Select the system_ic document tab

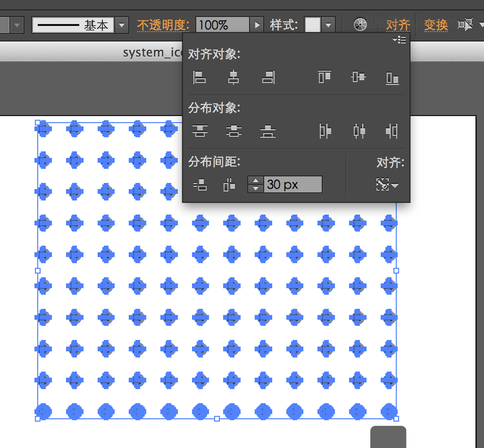[153, 53]
